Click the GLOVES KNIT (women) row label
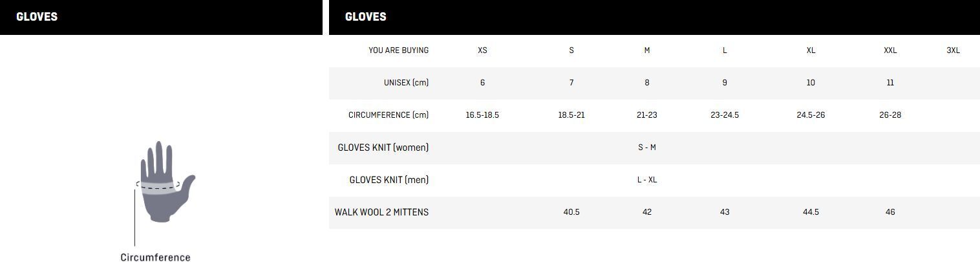980x262 pixels. [x=383, y=147]
